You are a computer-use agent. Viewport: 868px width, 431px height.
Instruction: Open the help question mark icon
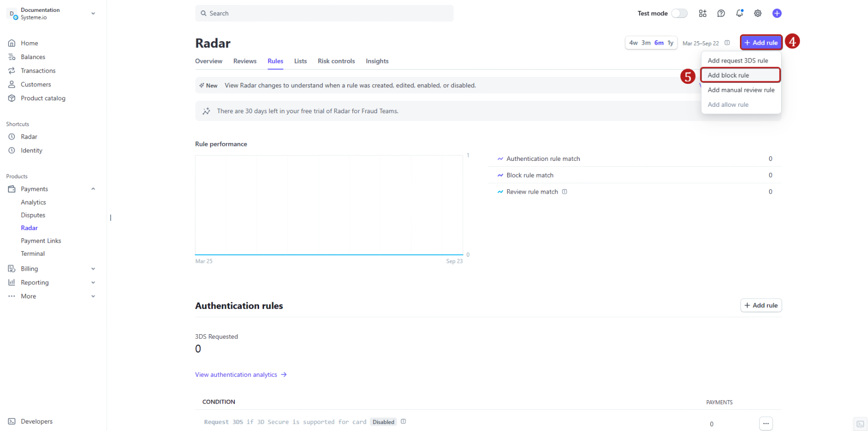click(x=721, y=13)
